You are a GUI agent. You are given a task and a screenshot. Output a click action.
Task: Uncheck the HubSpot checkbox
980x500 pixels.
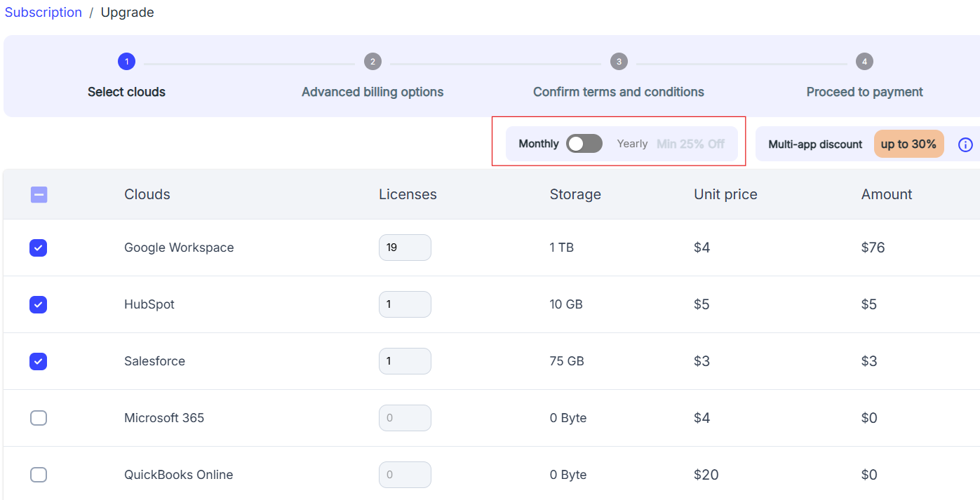39,304
